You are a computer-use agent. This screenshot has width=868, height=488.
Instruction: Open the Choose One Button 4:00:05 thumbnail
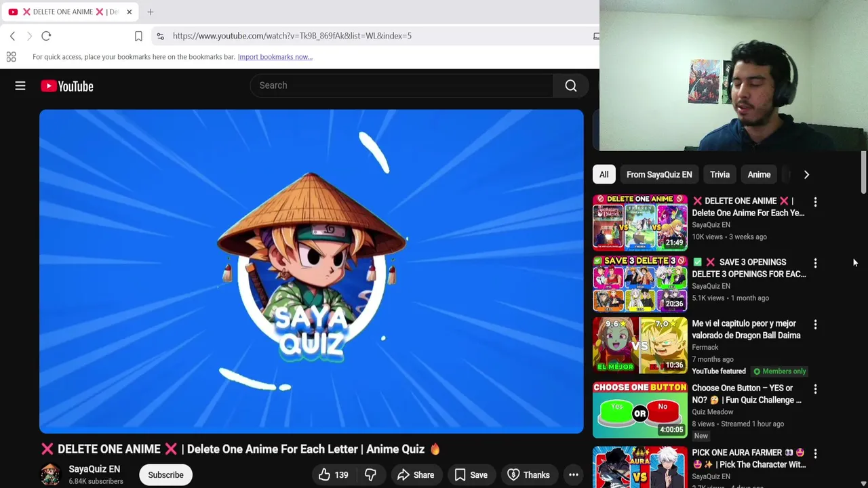(640, 409)
